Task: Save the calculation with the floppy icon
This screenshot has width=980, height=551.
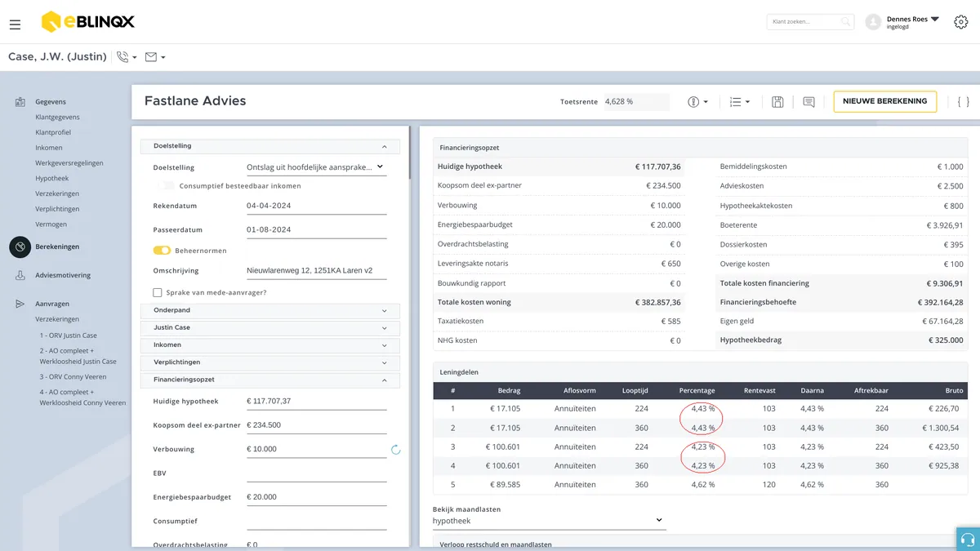Action: click(777, 102)
